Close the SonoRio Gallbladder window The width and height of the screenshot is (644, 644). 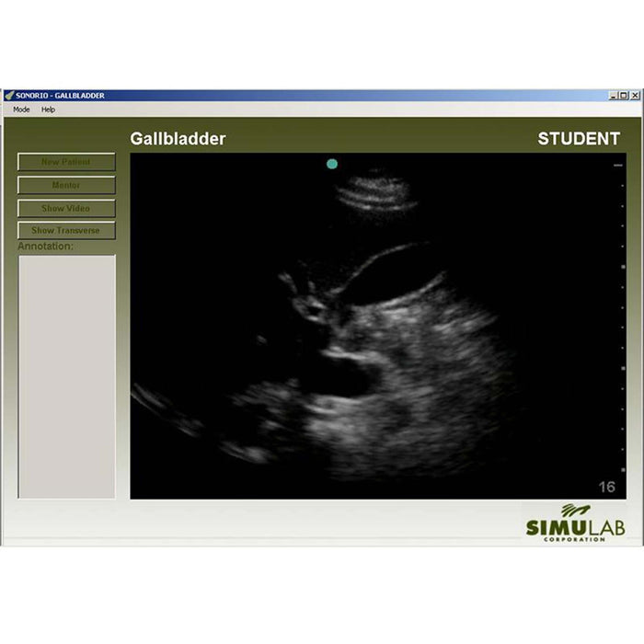pyautogui.click(x=633, y=96)
